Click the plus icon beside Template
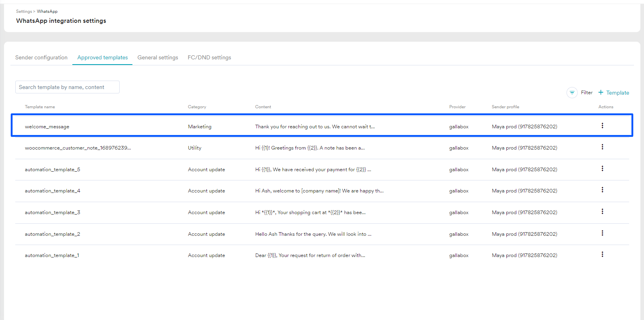The width and height of the screenshot is (644, 320). [x=601, y=93]
